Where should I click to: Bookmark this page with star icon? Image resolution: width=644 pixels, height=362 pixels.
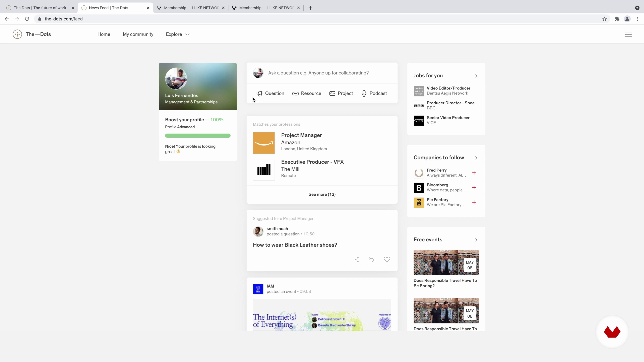click(604, 19)
